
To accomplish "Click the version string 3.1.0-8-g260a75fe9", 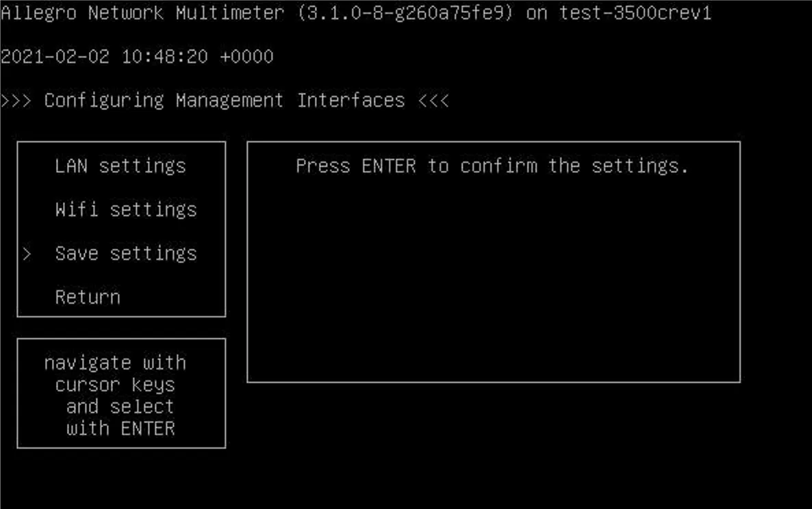I will [x=405, y=13].
